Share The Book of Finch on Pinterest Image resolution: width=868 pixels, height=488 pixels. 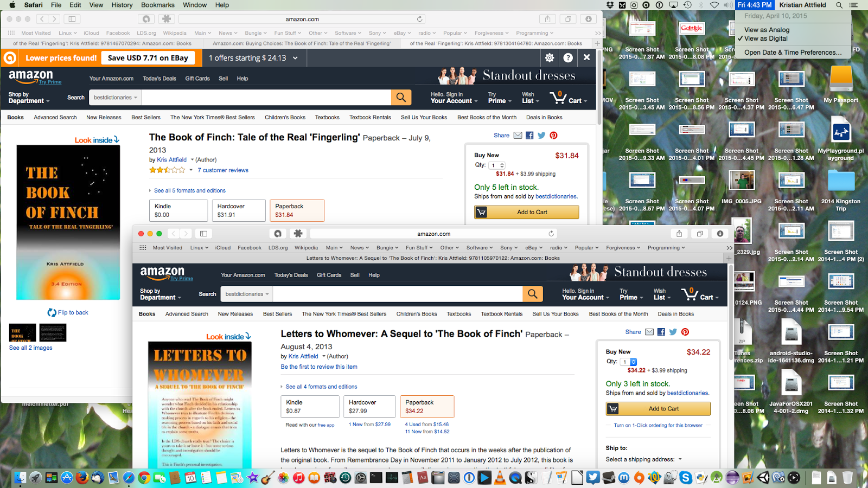click(553, 135)
